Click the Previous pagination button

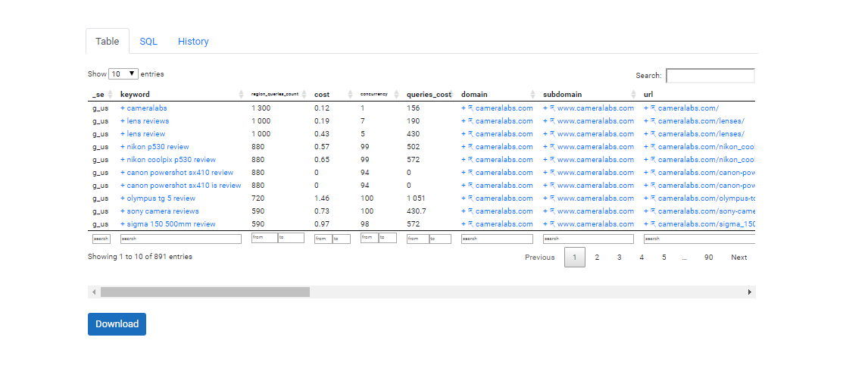click(x=540, y=258)
